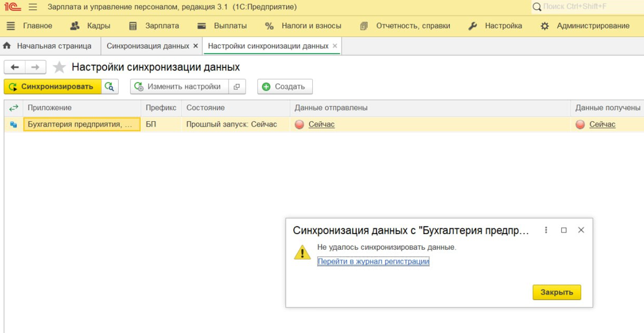
Task: Click red status icon in Данные получены
Action: (580, 124)
